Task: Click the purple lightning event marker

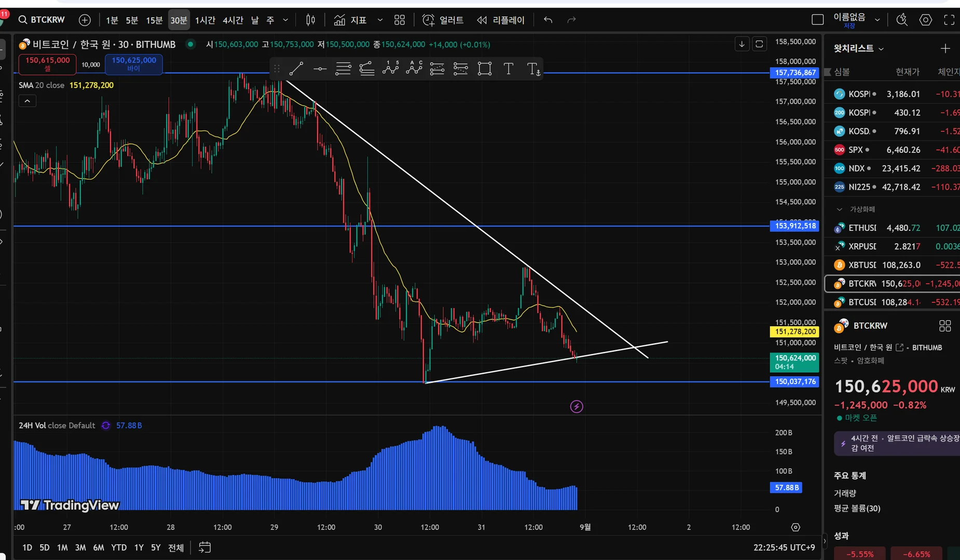Action: [x=577, y=407]
